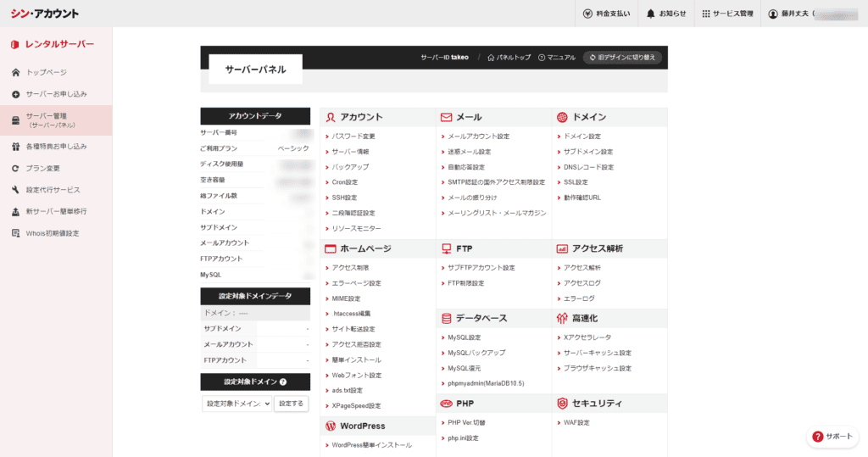Open サーバー情報 link

click(350, 152)
